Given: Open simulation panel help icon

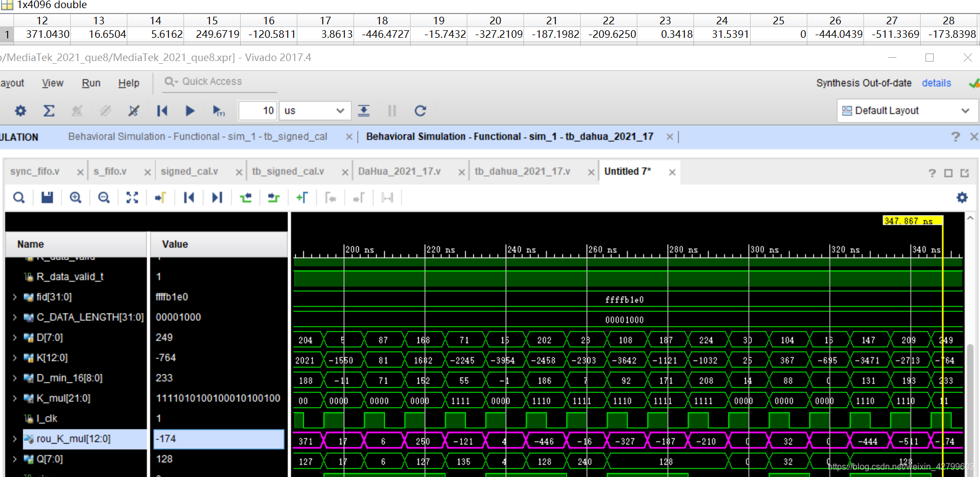Looking at the screenshot, I should point(956,137).
